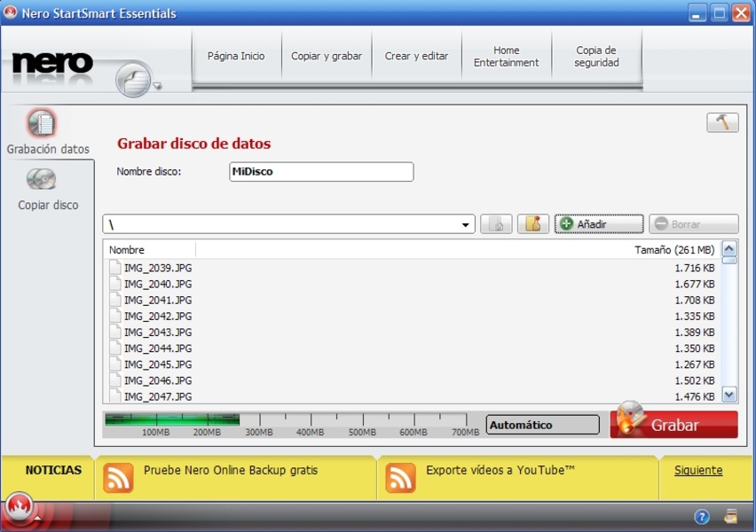This screenshot has height=532, width=756.
Task: Minimize the Nero StartSmart Essentials window
Action: point(697,13)
